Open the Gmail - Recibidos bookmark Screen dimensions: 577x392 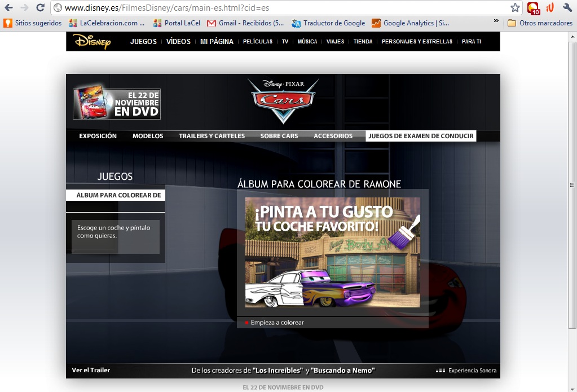click(245, 23)
